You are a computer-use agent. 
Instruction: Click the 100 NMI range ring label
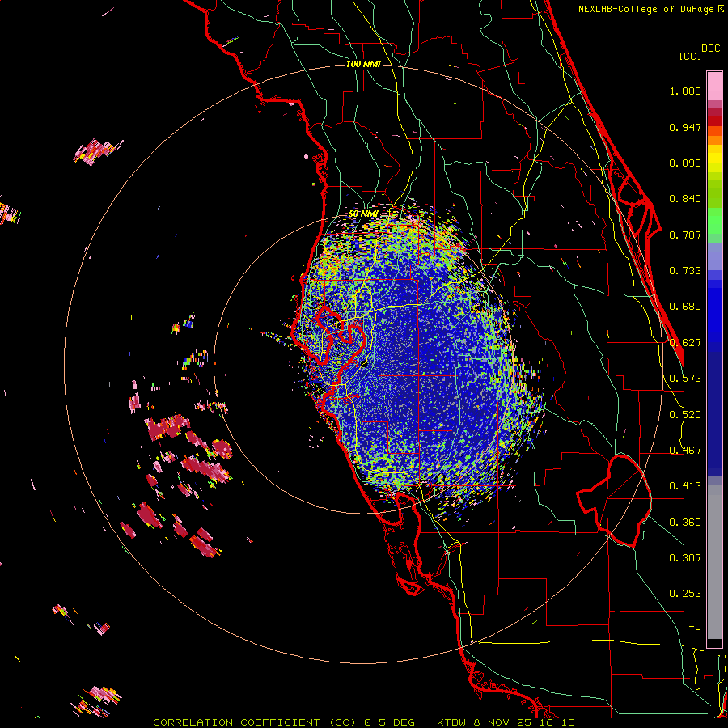point(363,64)
